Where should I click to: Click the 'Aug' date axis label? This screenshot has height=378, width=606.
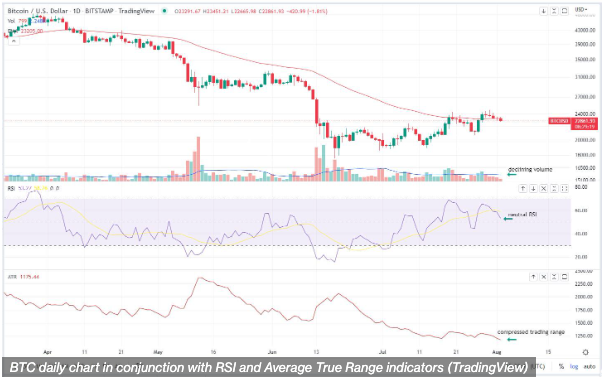click(497, 352)
